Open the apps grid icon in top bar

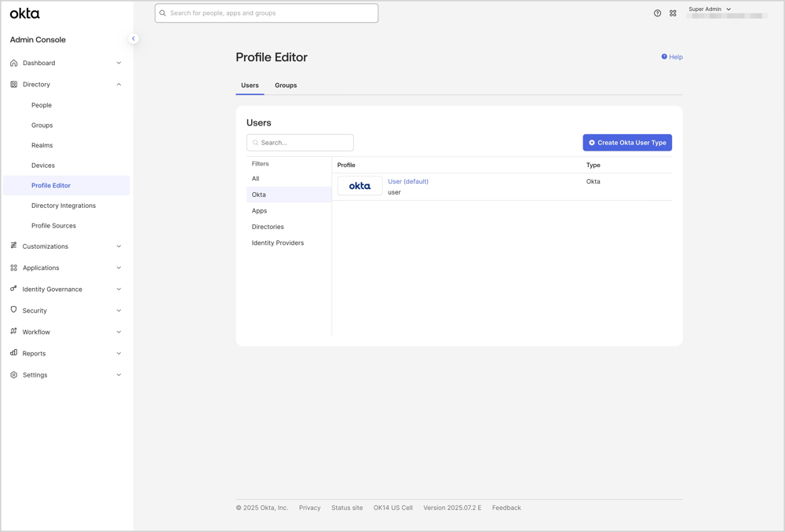pos(673,13)
